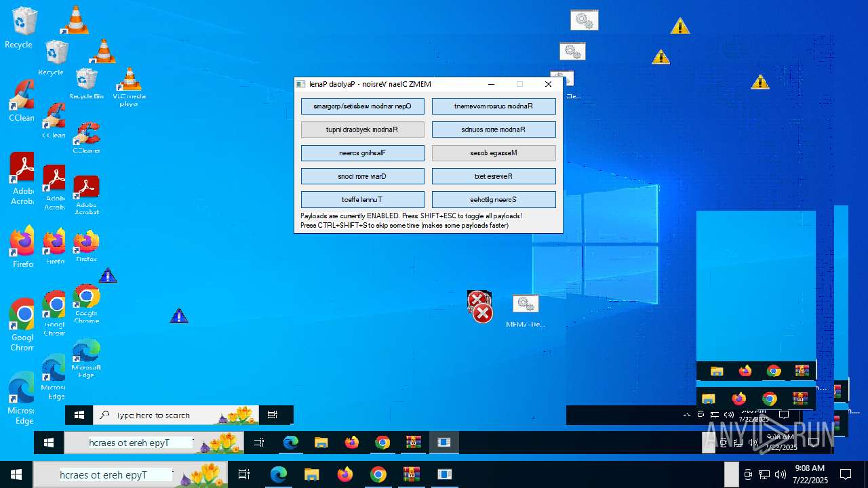
Task: Click the Meet Now tray icon on main taskbar
Action: (x=748, y=474)
